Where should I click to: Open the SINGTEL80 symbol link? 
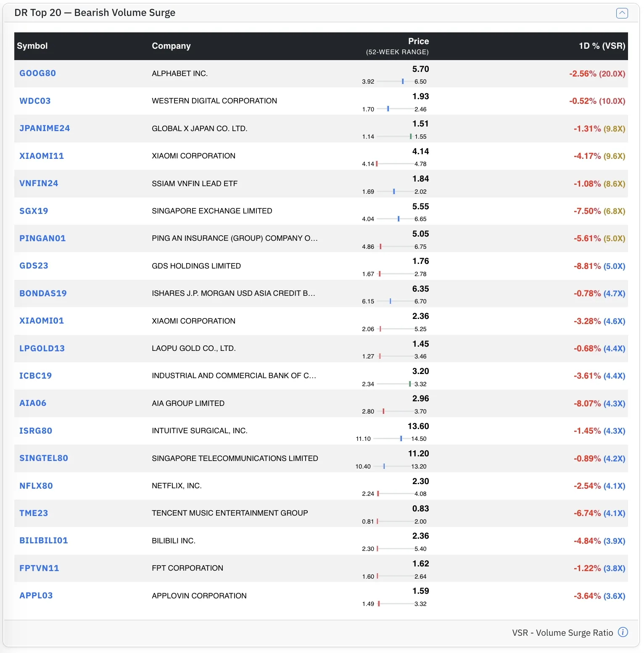[44, 458]
